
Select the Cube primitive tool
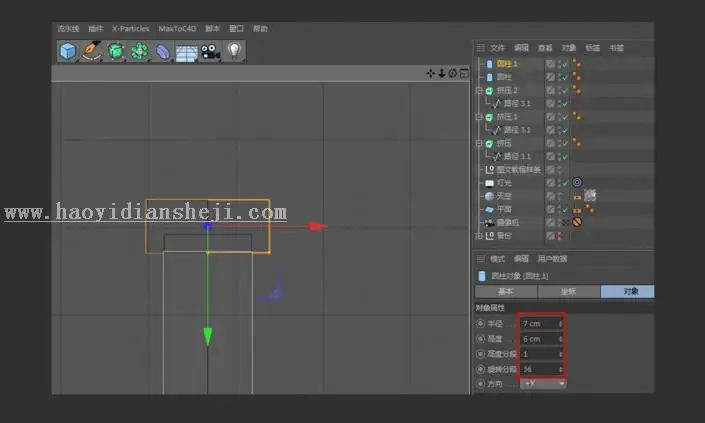click(67, 51)
